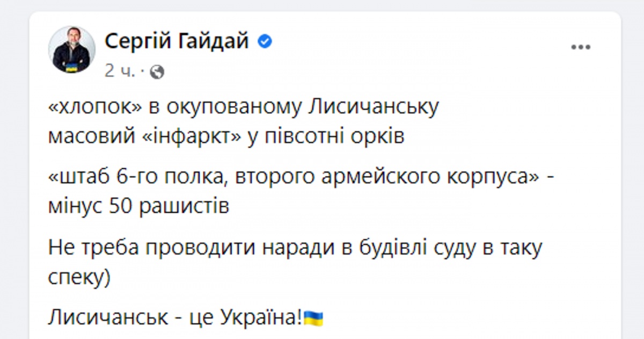Click the verification checkmark to view details
Viewport: 644px width, 339px height.
point(264,40)
